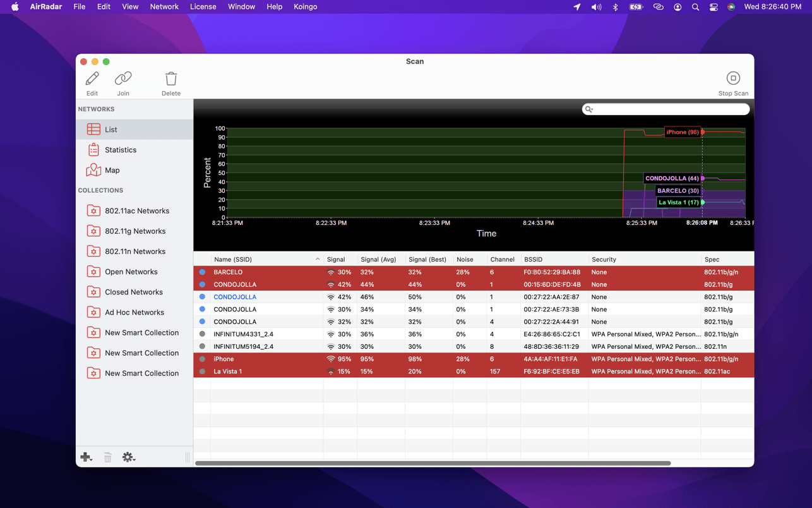Select the List view in the sidebar

click(x=112, y=129)
